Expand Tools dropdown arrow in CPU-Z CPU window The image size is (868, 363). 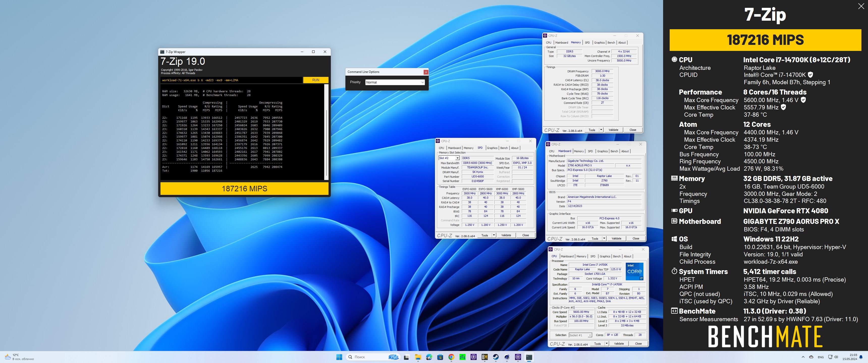coord(607,344)
